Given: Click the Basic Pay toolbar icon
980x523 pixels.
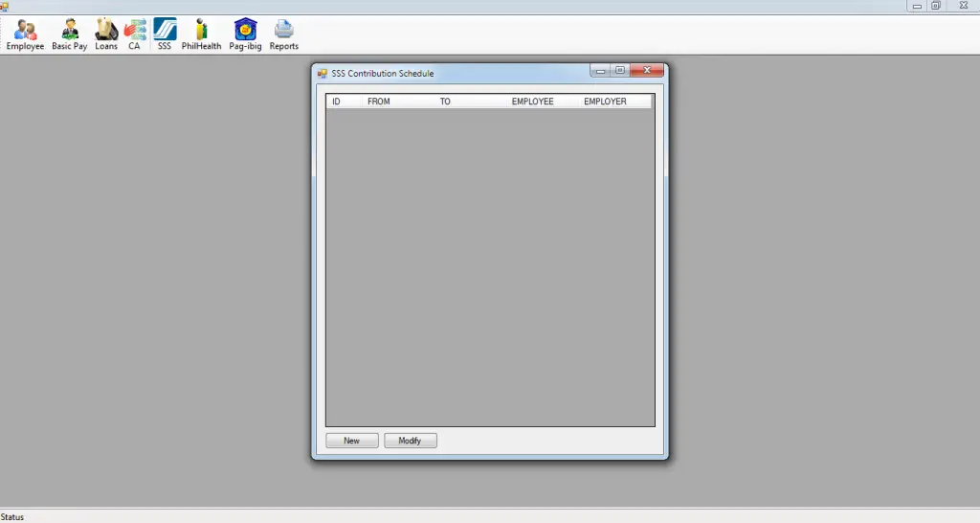Looking at the screenshot, I should (70, 34).
